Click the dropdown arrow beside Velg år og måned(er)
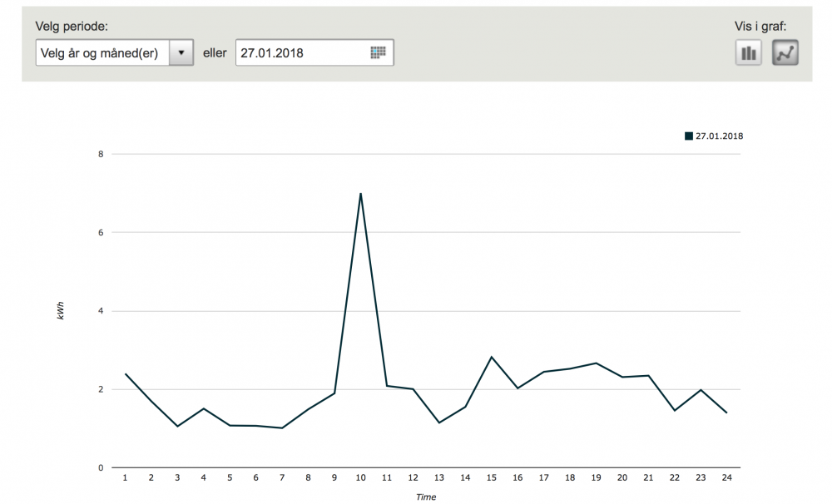Viewport: 832px width, 504px height. coord(181,53)
